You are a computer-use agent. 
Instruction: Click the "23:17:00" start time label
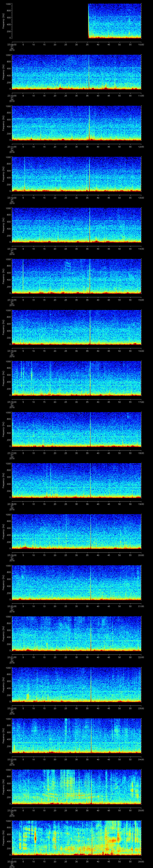12,453
